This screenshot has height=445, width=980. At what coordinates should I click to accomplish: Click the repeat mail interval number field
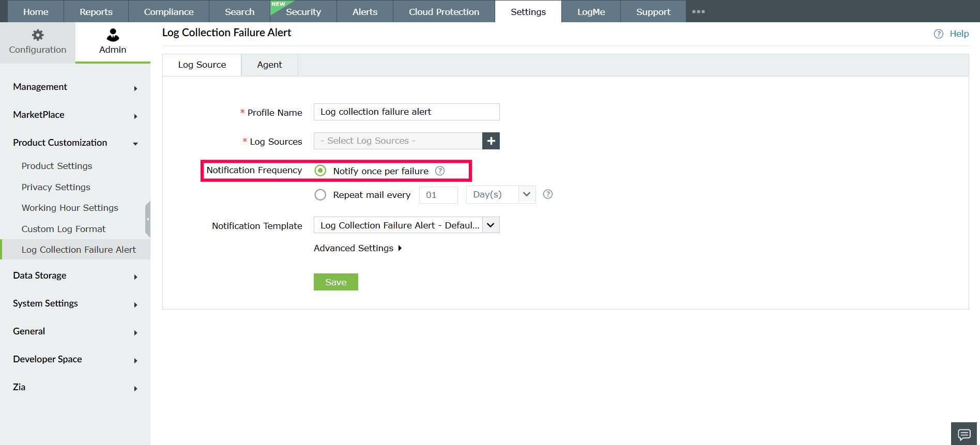tap(438, 195)
